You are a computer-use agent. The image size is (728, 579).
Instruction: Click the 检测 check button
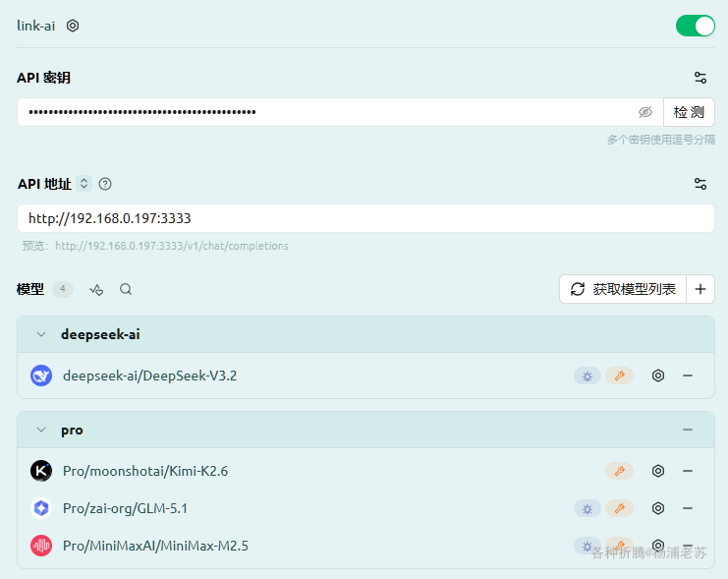click(689, 112)
